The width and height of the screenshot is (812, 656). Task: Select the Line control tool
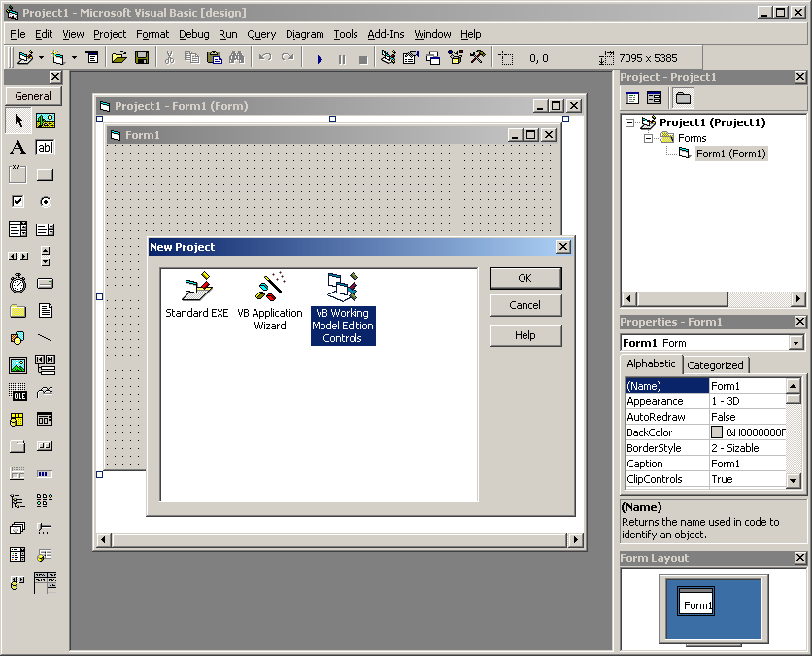point(46,338)
